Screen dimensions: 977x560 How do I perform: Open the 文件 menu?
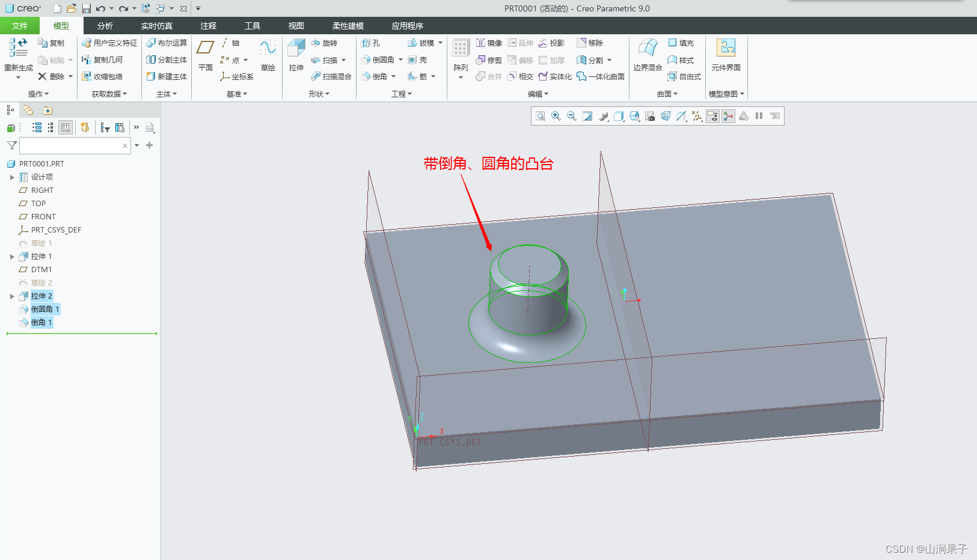pyautogui.click(x=20, y=25)
